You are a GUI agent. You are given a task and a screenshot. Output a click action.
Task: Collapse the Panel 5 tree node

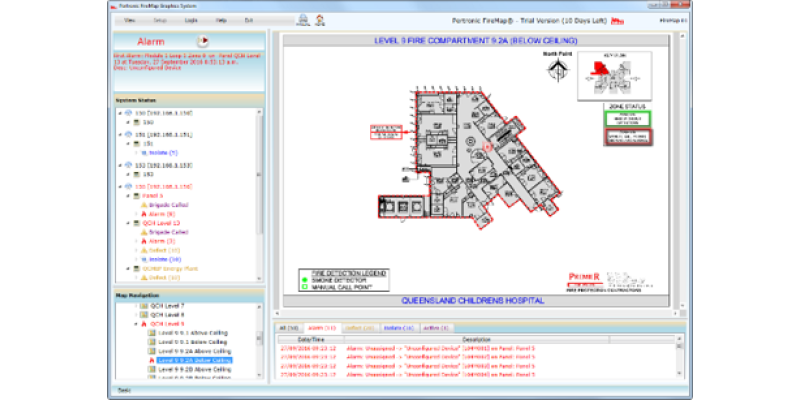pyautogui.click(x=128, y=195)
